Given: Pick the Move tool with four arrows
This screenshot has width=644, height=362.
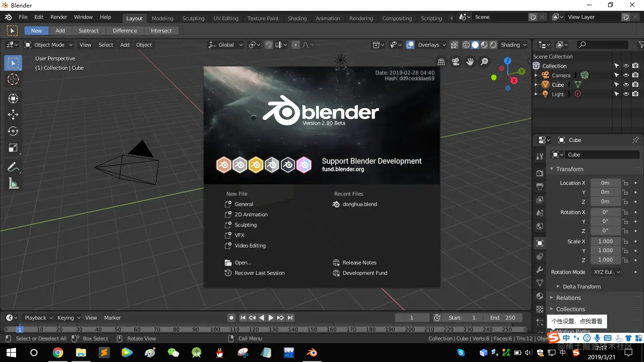Looking at the screenshot, I should (13, 115).
